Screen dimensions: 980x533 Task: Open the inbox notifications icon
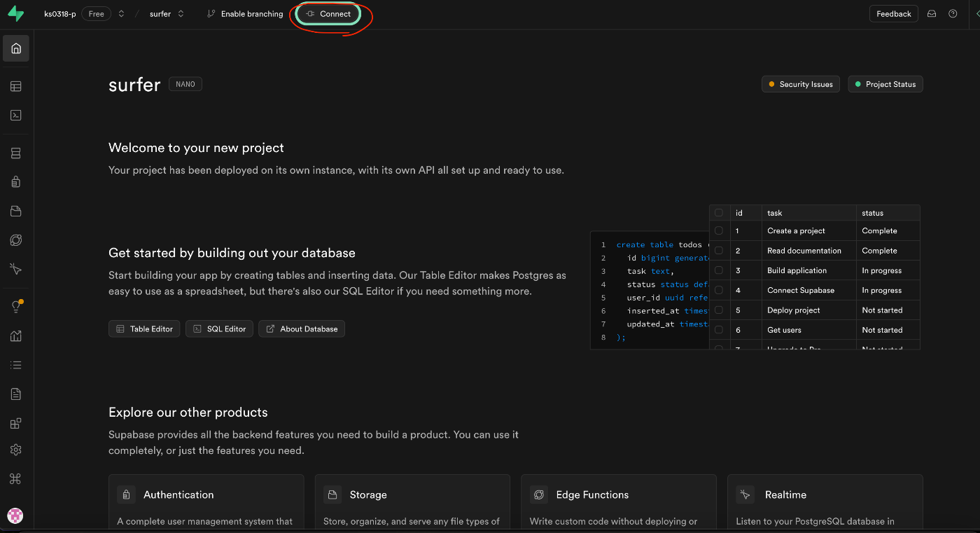pyautogui.click(x=932, y=14)
